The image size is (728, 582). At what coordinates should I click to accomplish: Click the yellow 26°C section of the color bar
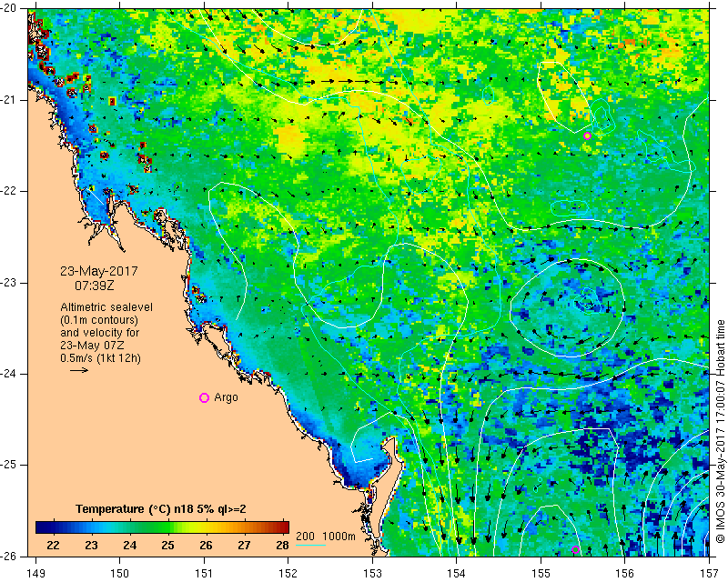(207, 527)
